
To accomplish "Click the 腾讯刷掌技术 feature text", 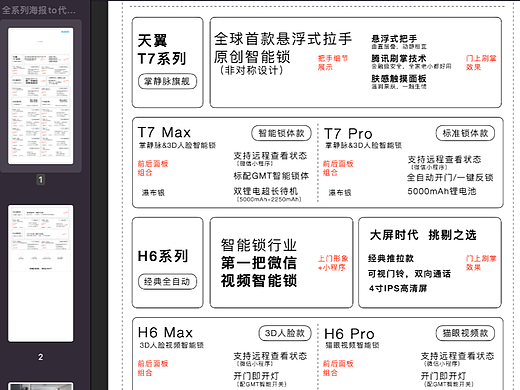I will (x=399, y=58).
